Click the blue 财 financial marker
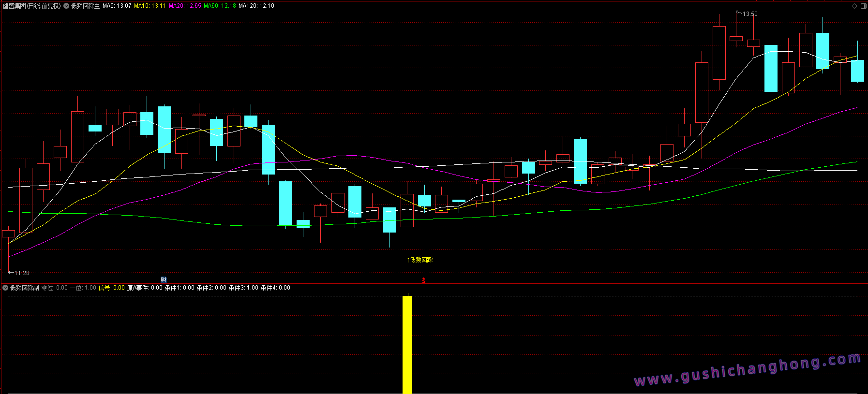The image size is (868, 394). coord(164,280)
